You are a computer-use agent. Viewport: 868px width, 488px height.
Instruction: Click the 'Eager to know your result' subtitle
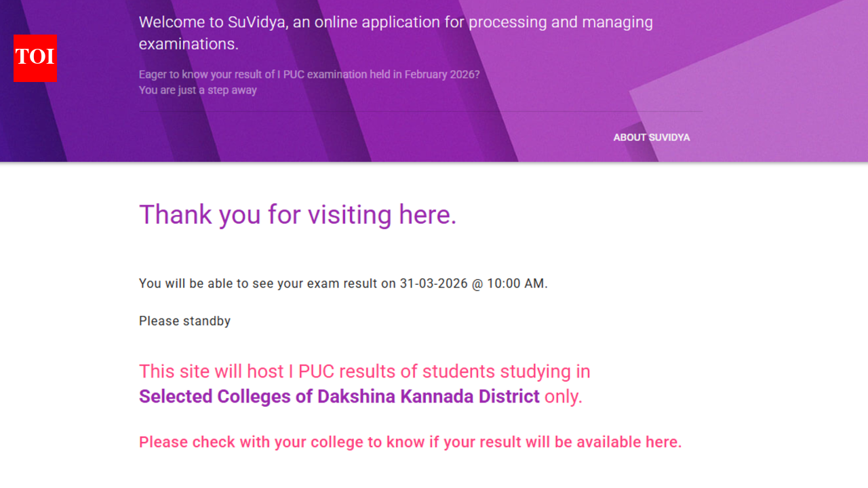[x=309, y=74]
